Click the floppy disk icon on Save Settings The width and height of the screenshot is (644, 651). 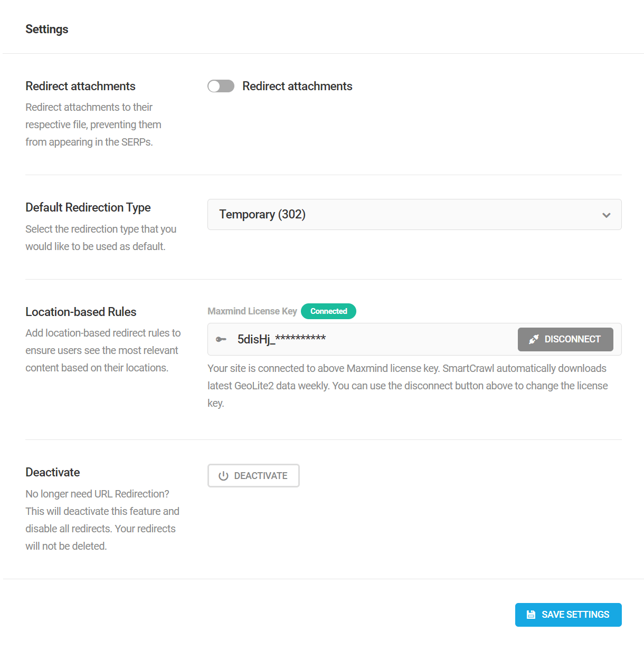point(531,615)
